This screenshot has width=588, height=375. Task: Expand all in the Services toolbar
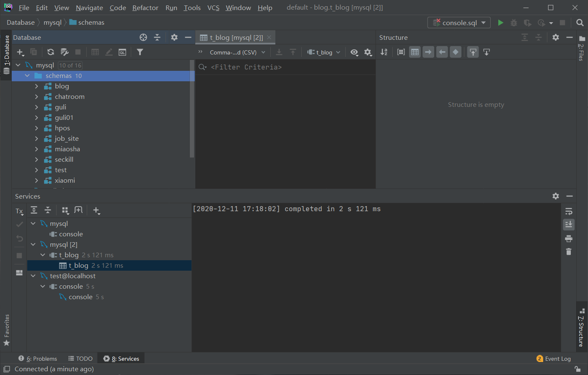click(x=34, y=210)
